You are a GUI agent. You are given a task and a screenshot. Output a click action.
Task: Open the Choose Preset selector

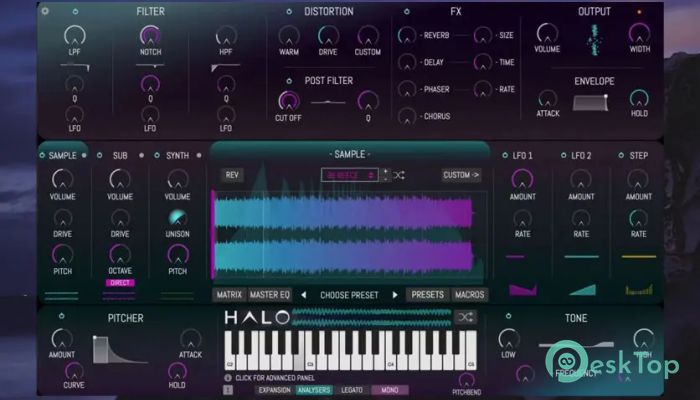pyautogui.click(x=349, y=295)
